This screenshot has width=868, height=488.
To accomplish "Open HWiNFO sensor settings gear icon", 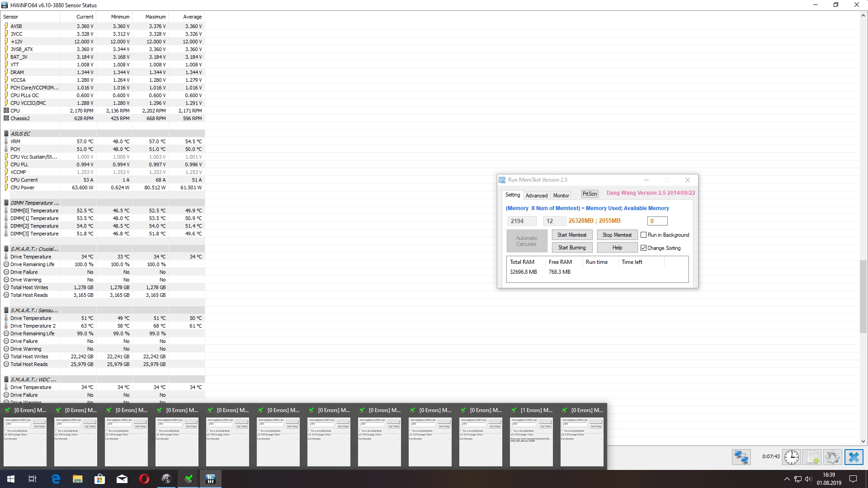I will click(832, 457).
